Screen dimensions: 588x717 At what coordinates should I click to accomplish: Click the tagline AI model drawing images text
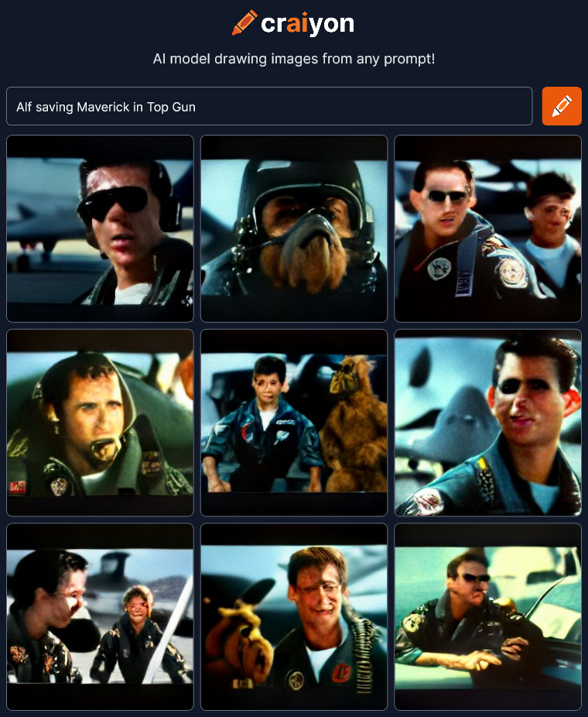click(294, 59)
